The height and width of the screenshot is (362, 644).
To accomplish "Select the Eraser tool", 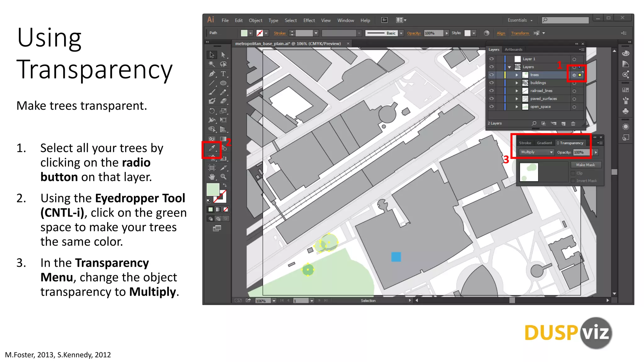I will [223, 101].
